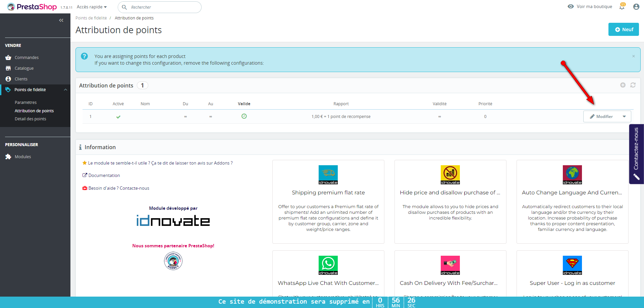The width and height of the screenshot is (644, 308).
Task: Open Catalogue in the sidebar
Action: 24,68
